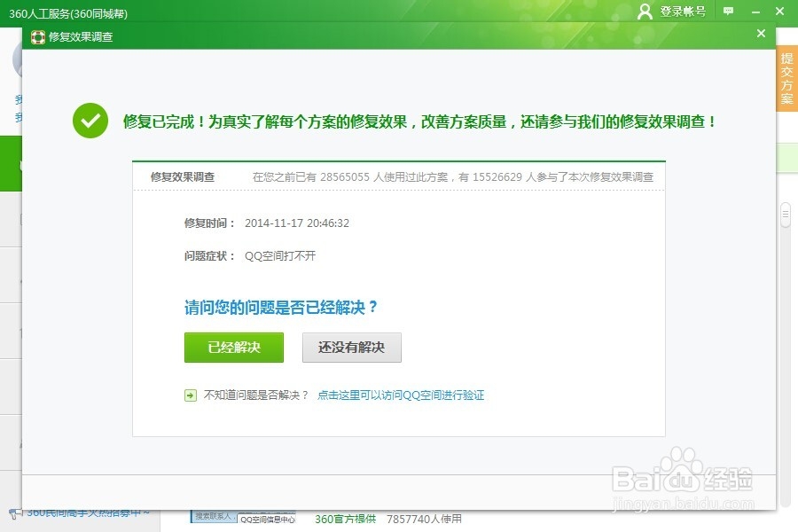Screen dimensions: 798x532
Task: Open the orange 提交方案 side tab
Action: 786,78
